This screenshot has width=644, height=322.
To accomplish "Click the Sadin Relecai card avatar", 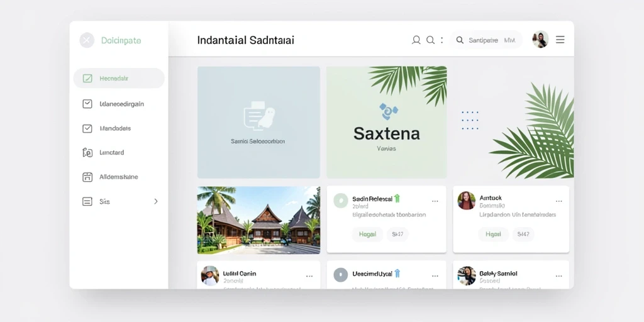I will [340, 201].
